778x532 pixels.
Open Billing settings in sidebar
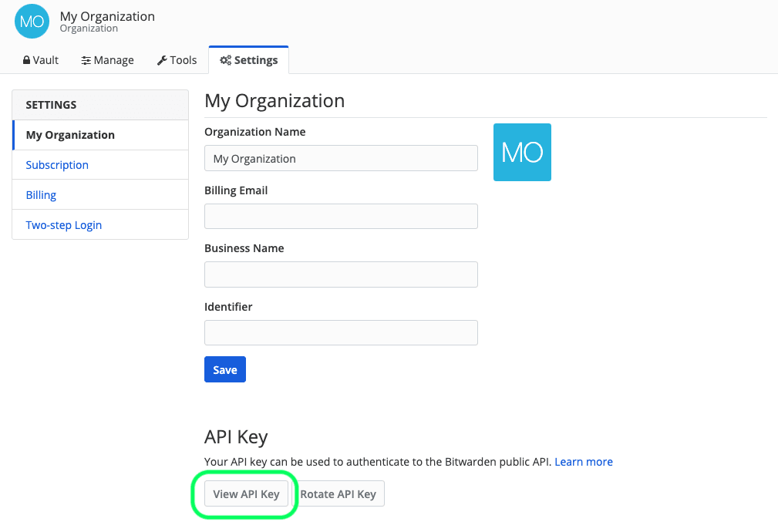(41, 194)
